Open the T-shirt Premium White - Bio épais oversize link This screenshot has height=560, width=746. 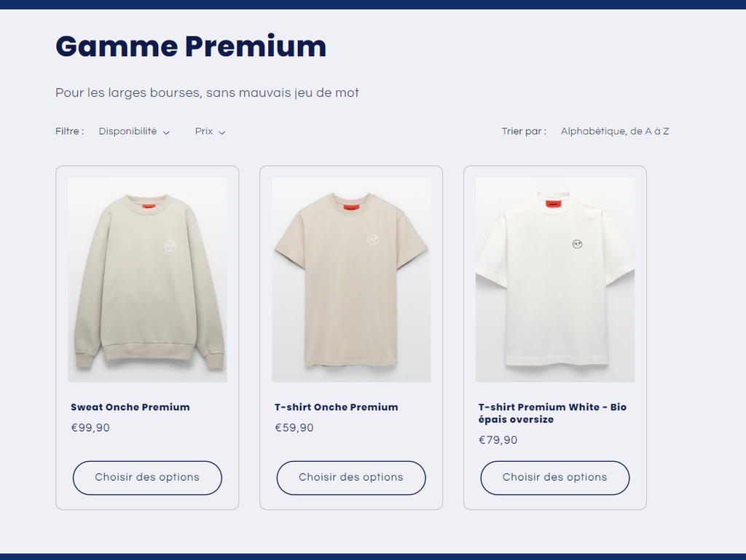point(552,413)
